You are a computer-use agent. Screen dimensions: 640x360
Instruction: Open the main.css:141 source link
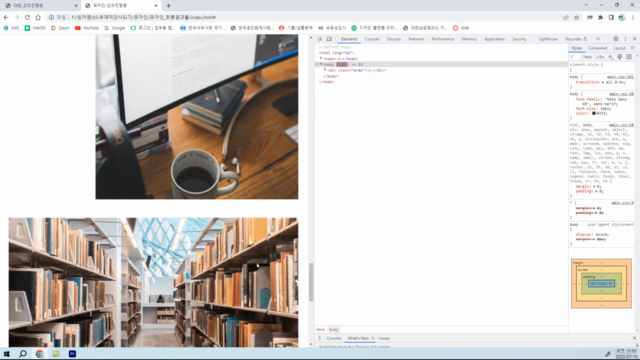coord(620,77)
